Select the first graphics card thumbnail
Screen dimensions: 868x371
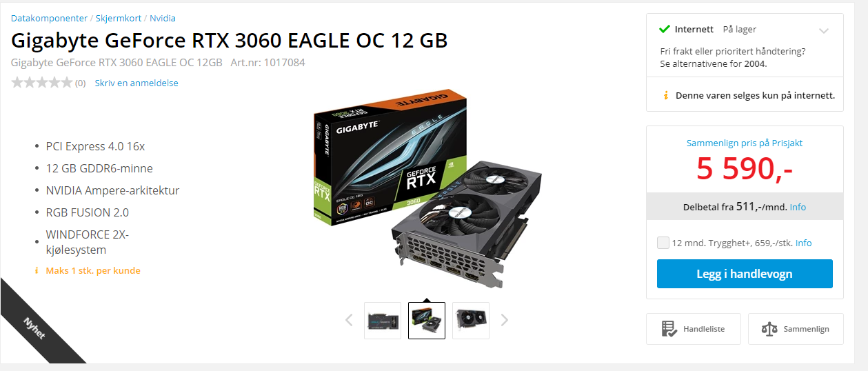point(383,321)
